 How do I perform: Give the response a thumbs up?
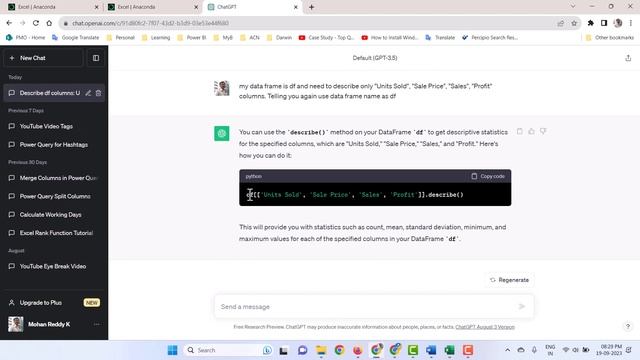click(x=531, y=131)
